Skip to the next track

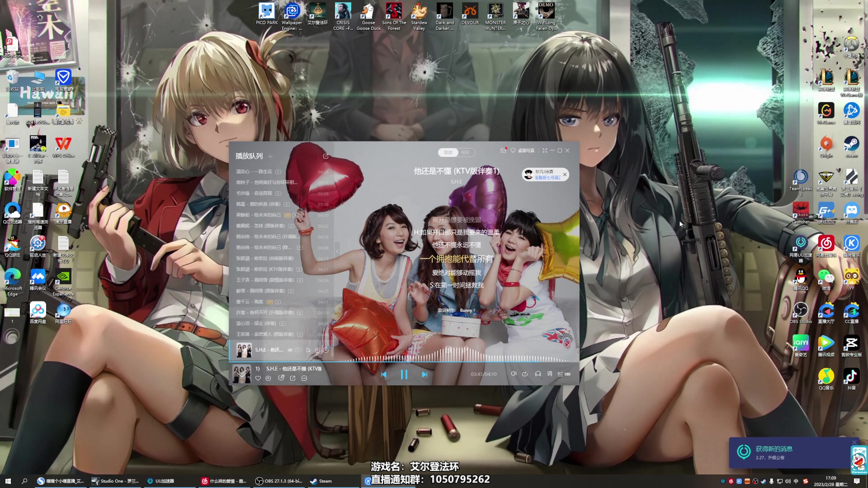pyautogui.click(x=425, y=374)
